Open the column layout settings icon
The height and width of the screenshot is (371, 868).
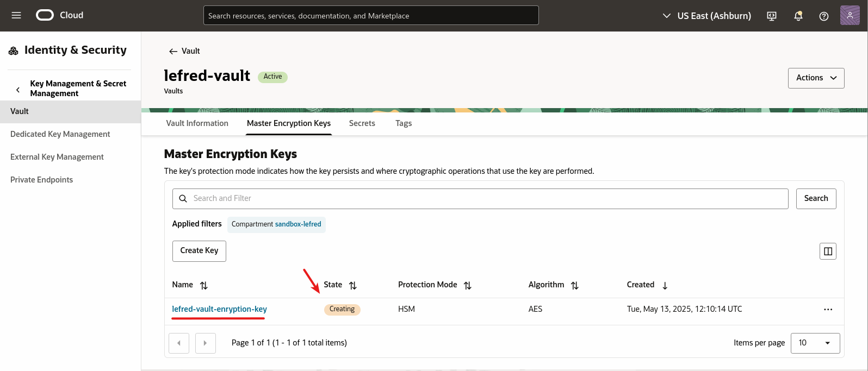pyautogui.click(x=828, y=251)
